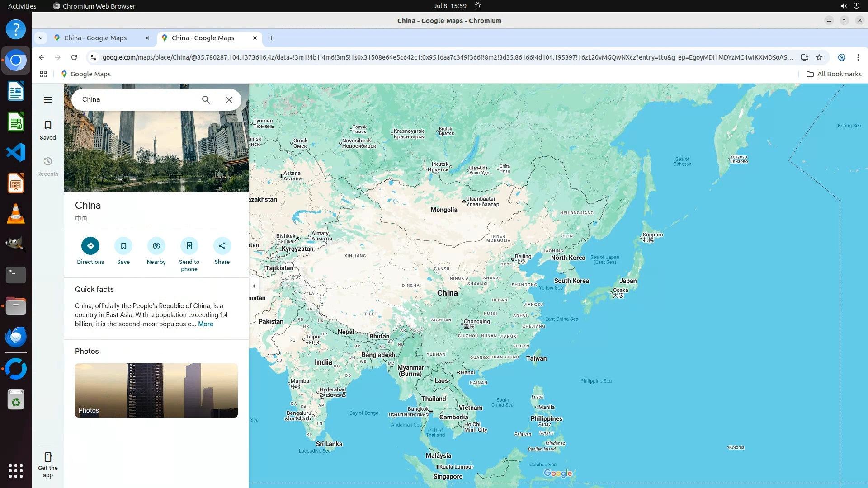The height and width of the screenshot is (488, 868).
Task: Open the All Bookmarks folder
Action: coord(834,74)
